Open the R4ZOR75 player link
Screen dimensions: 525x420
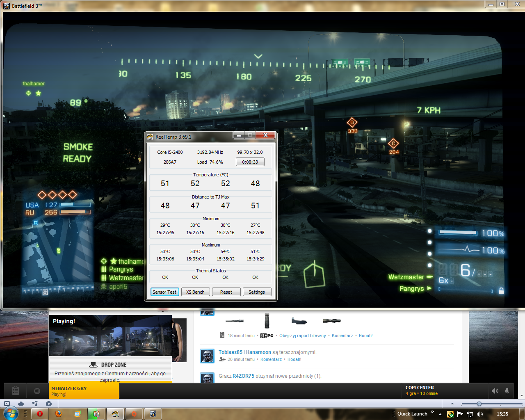pyautogui.click(x=243, y=376)
